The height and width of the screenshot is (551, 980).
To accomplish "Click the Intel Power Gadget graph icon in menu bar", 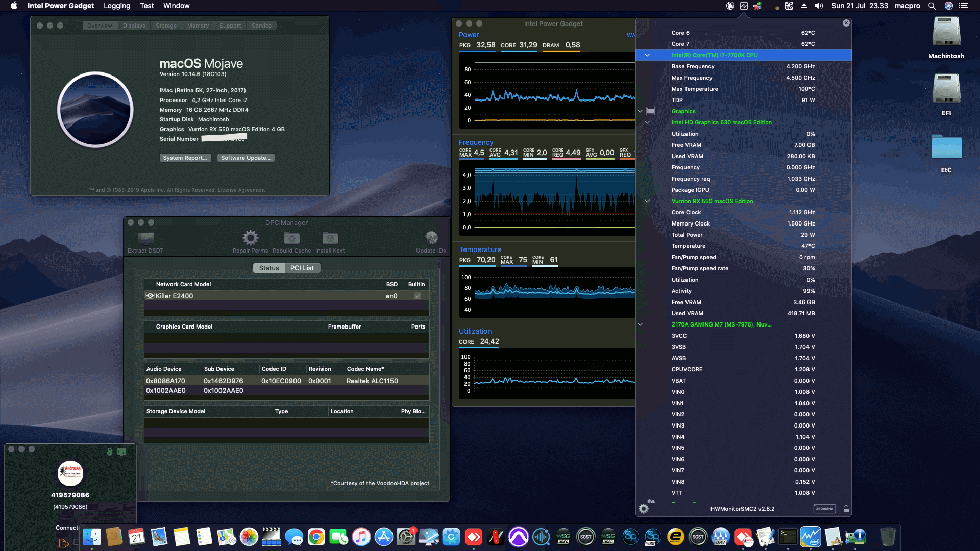I will pos(744,6).
